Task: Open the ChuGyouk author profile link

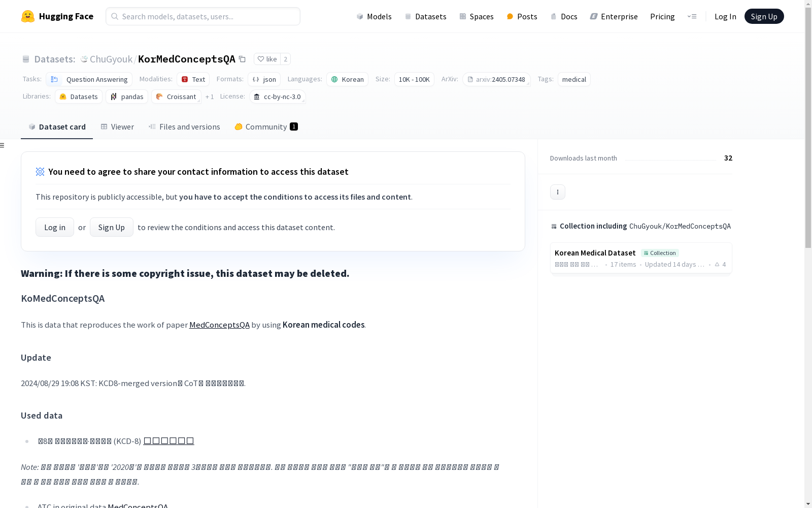Action: point(111,59)
